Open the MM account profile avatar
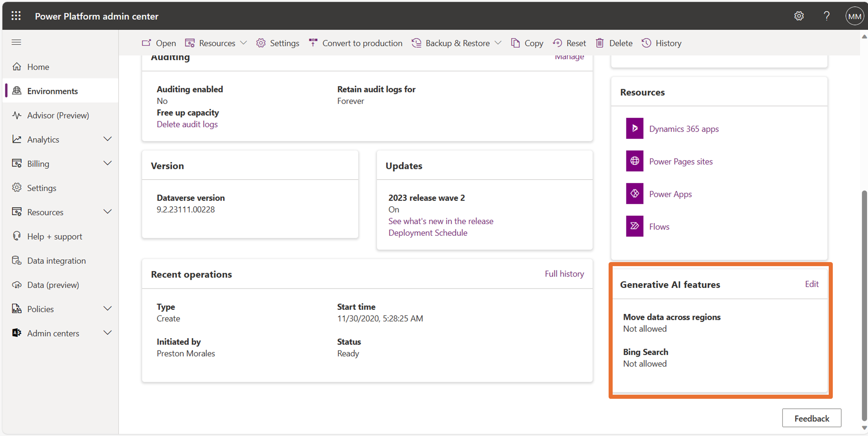Image resolution: width=868 pixels, height=436 pixels. [x=854, y=16]
